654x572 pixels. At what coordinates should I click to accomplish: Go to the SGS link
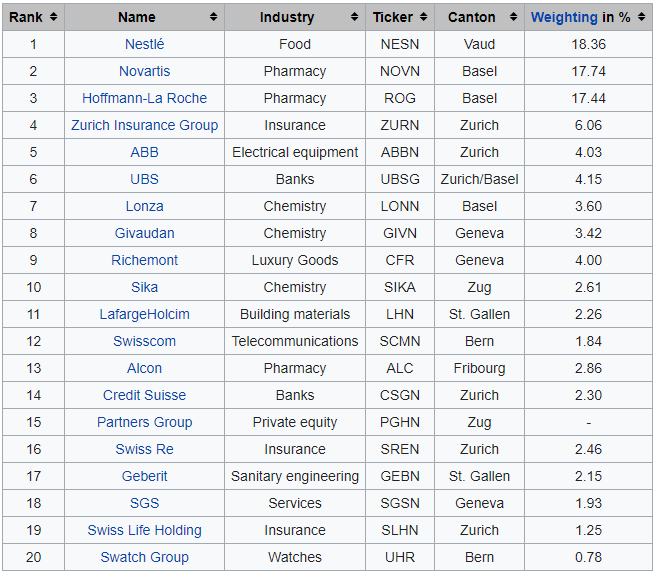coord(144,503)
